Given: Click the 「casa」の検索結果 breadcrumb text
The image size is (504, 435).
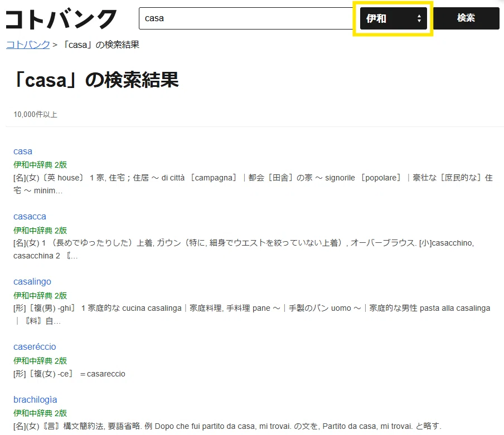Looking at the screenshot, I should 100,45.
